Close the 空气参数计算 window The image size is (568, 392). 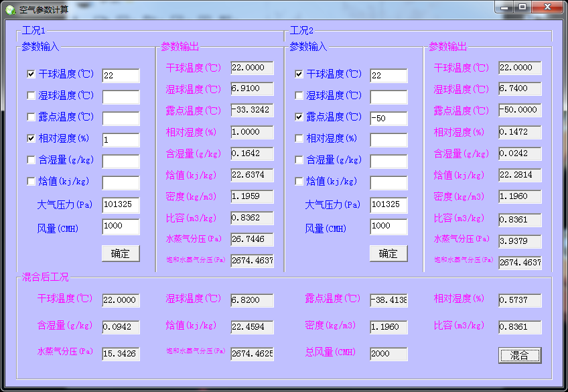[x=548, y=7]
